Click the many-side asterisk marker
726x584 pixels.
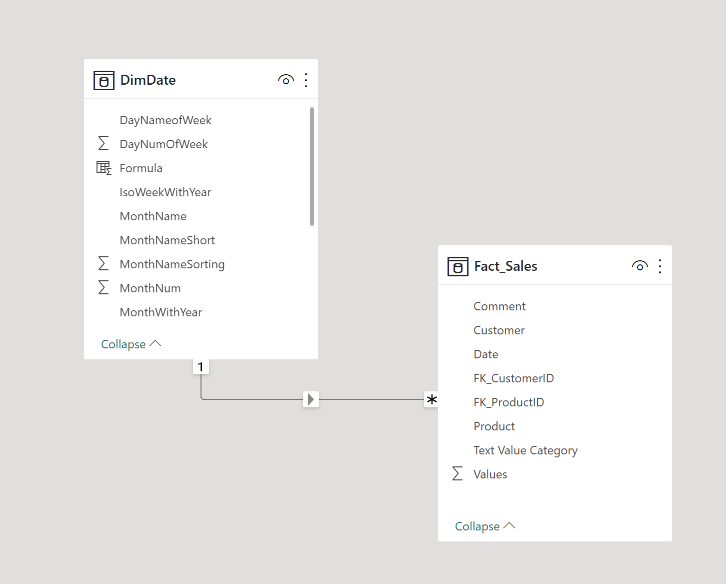click(432, 399)
